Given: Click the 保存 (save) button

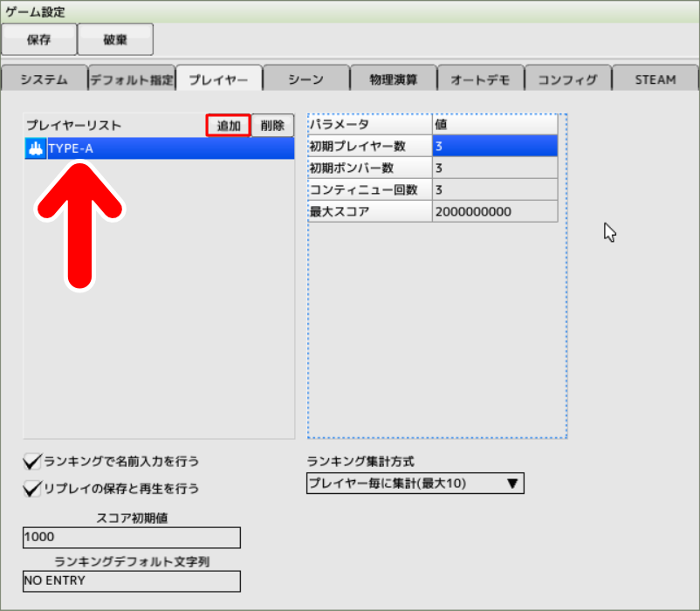Looking at the screenshot, I should (x=39, y=39).
